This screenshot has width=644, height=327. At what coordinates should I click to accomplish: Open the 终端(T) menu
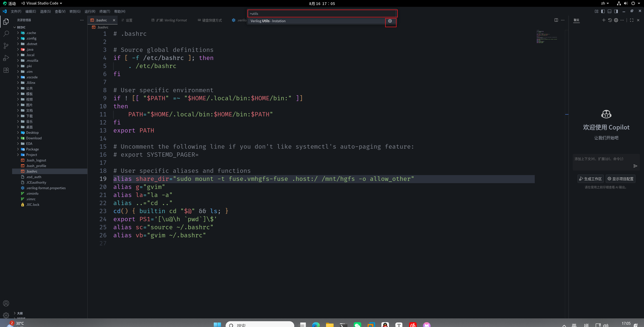(x=105, y=11)
